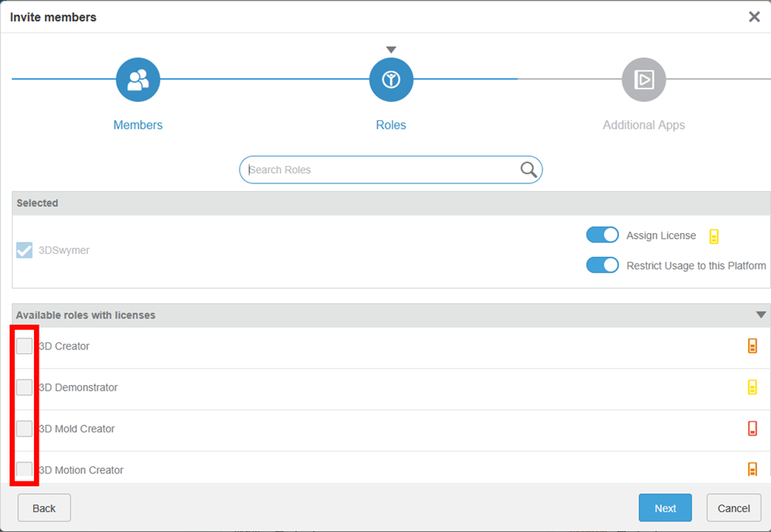This screenshot has width=771, height=532.
Task: Click the Back button
Action: click(44, 508)
